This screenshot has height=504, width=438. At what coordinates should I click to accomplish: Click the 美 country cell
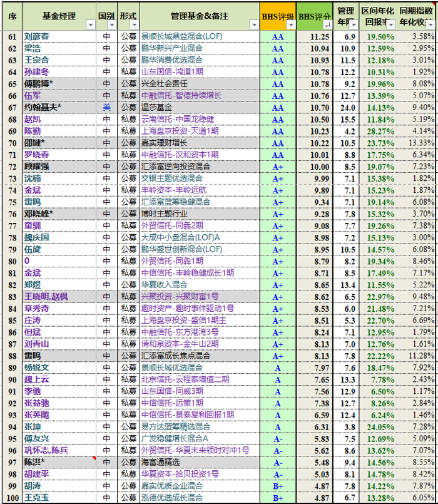(x=107, y=108)
